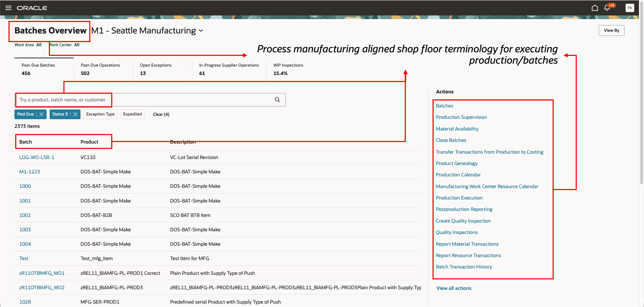Image resolution: width=644 pixels, height=307 pixels.
Task: Remove the Past Due filter chip
Action: pyautogui.click(x=41, y=114)
